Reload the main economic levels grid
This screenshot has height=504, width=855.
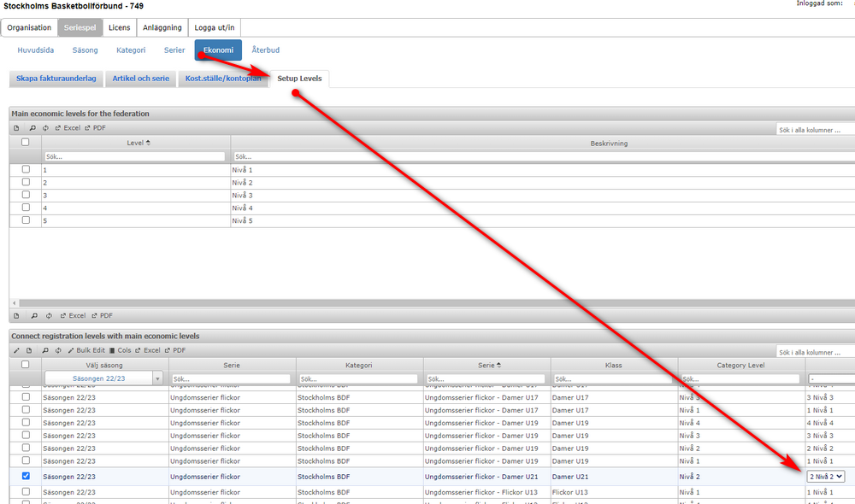tap(45, 128)
